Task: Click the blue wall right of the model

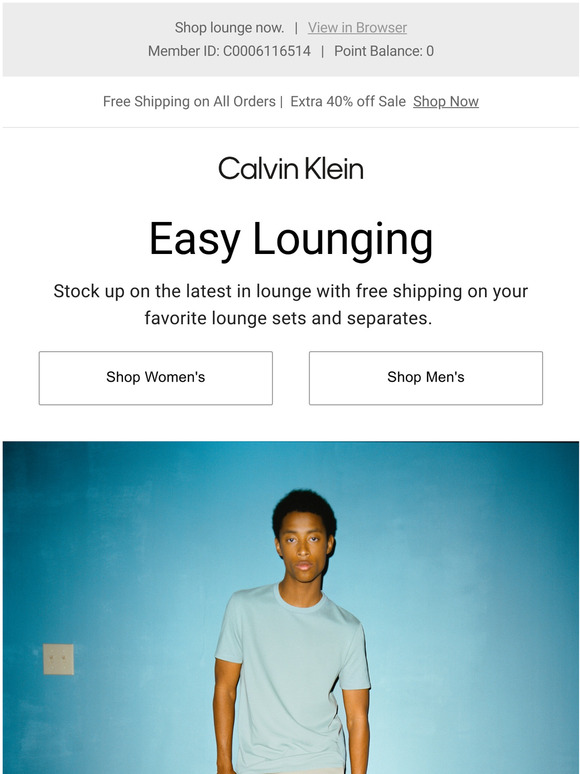Action: 469,617
